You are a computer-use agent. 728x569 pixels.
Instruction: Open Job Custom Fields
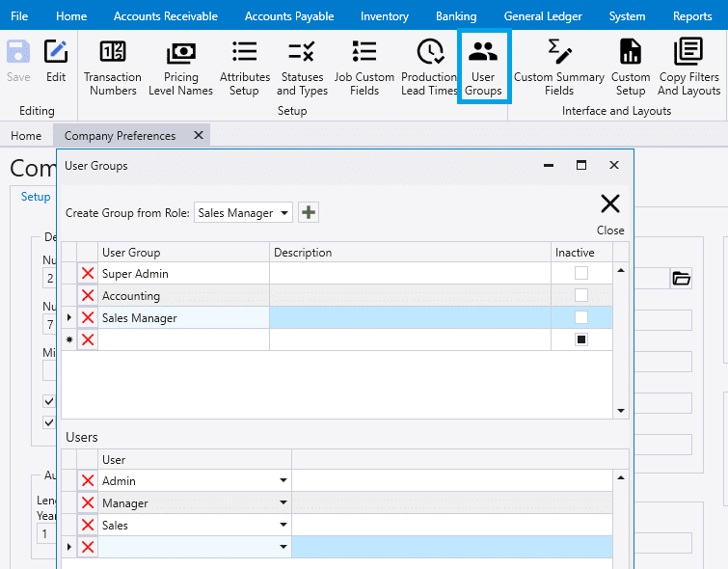point(364,68)
